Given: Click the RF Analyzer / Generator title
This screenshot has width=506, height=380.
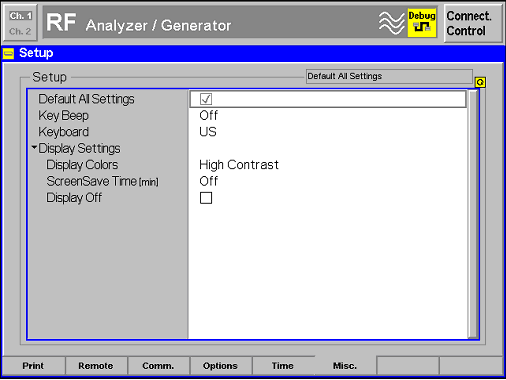Looking at the screenshot, I should point(139,23).
